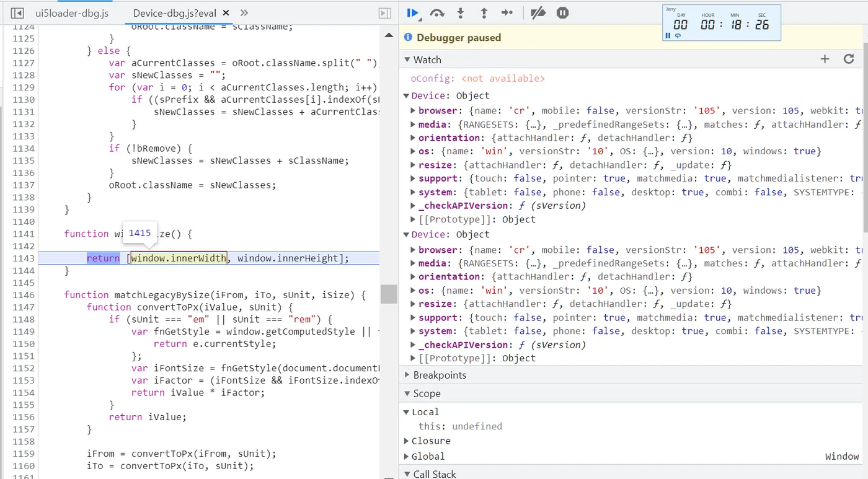Toggle pause on exceptions
This screenshot has height=479, width=868.
tap(562, 13)
